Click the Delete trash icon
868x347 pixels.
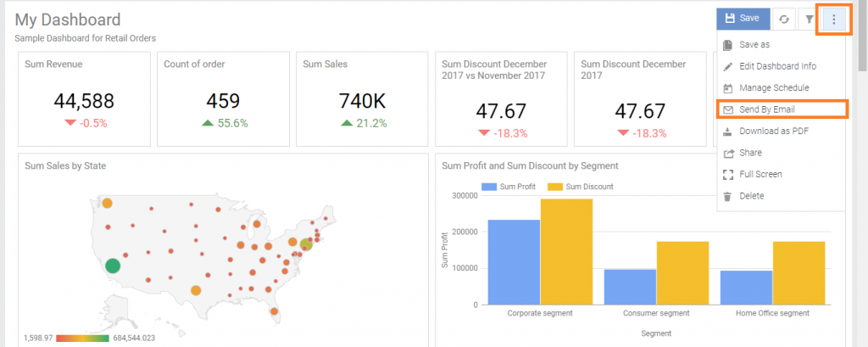[x=727, y=196]
